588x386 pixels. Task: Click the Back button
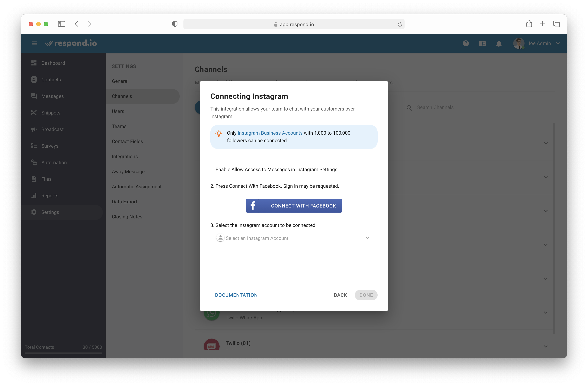click(x=341, y=295)
